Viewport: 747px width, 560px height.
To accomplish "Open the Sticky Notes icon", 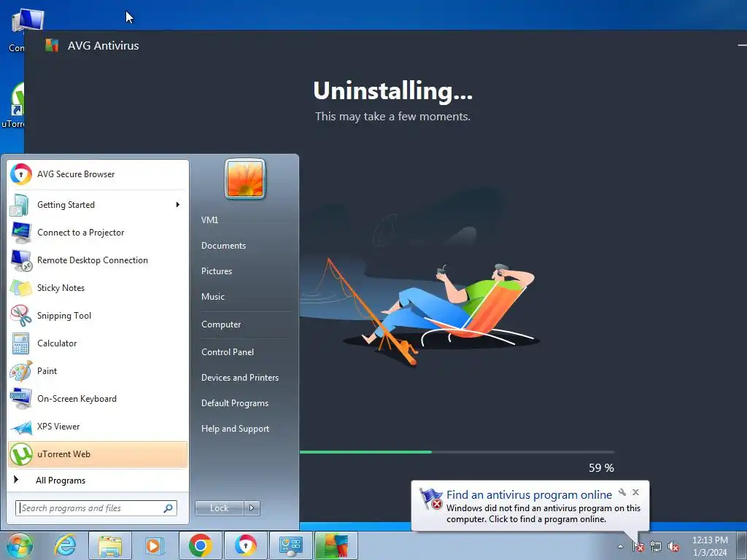I will click(x=20, y=288).
